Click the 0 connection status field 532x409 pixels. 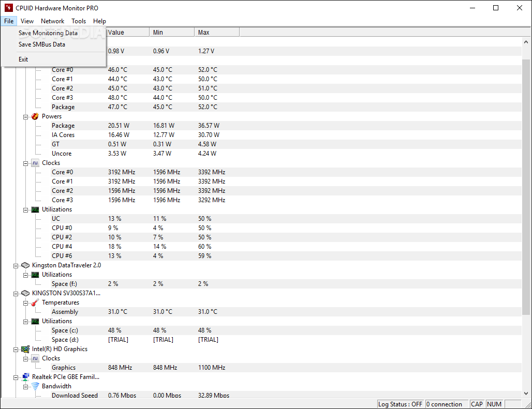click(x=447, y=404)
